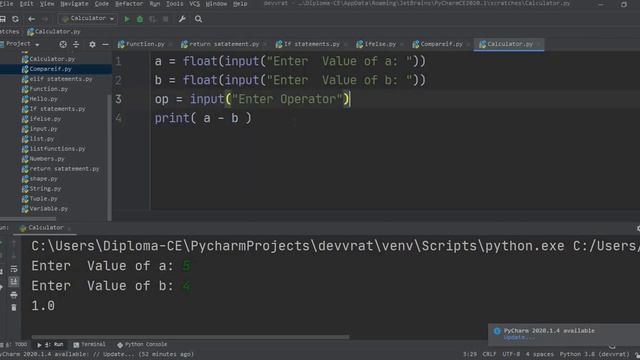This screenshot has width=640, height=360.
Task: Click the Project panel locate-file target icon
Action: coord(63,44)
